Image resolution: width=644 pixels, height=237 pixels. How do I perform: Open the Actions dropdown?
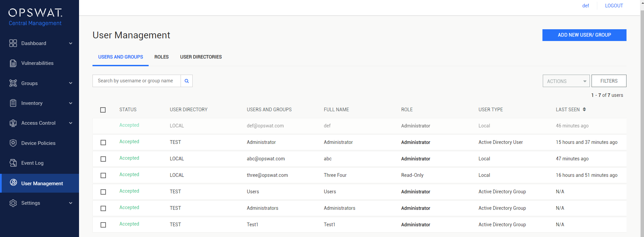(566, 81)
